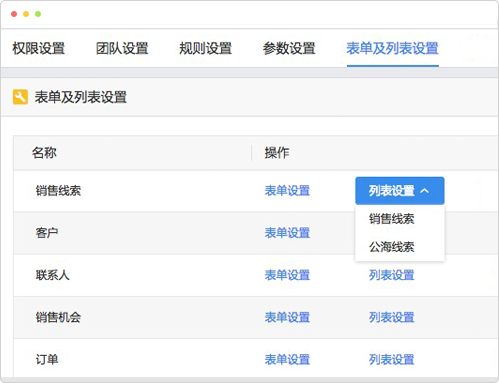The width and height of the screenshot is (499, 383).
Task: Click the yellow minimize dot
Action: pos(26,14)
